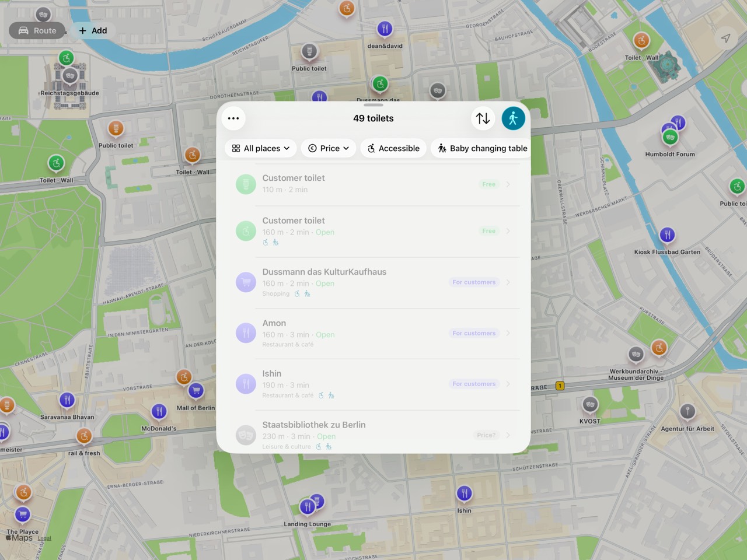Tap the Humboldt Forum green pin
This screenshot has height=560, width=747.
pyautogui.click(x=670, y=137)
